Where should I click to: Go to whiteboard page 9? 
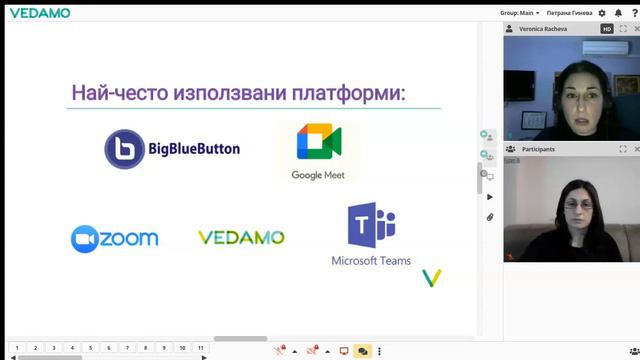[x=164, y=348]
